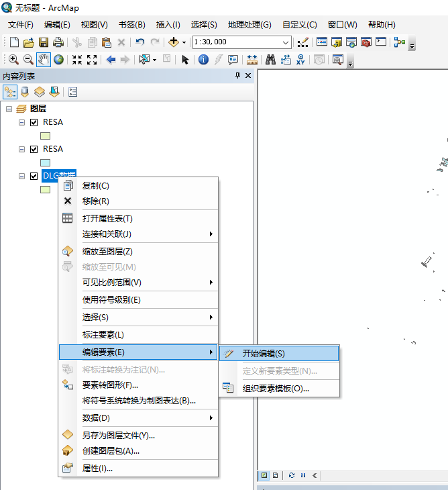Choose 复制(C) from context menu

click(138, 186)
